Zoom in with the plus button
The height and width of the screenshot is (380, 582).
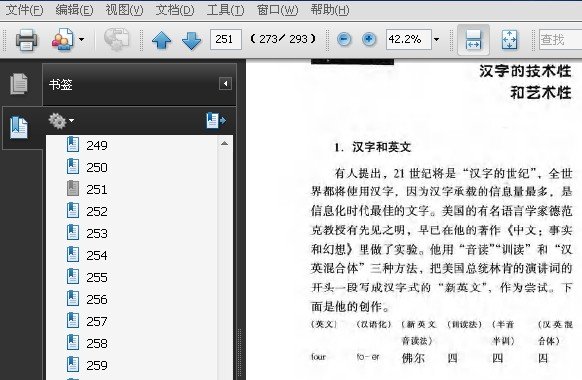(369, 39)
